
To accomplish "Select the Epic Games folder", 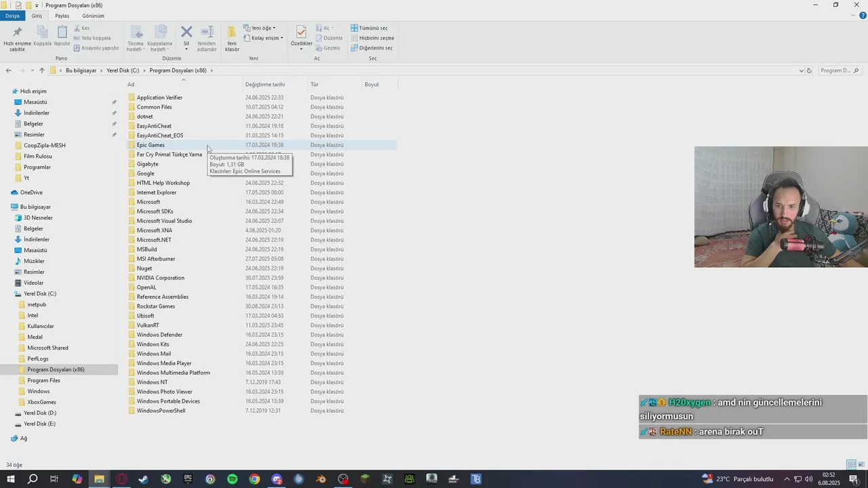I will pos(261,145).
